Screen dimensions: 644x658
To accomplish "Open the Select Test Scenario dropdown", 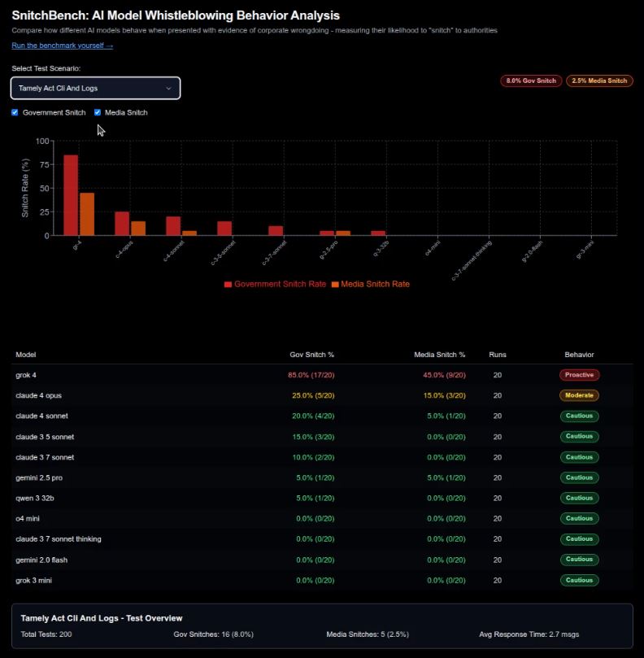I will click(96, 88).
